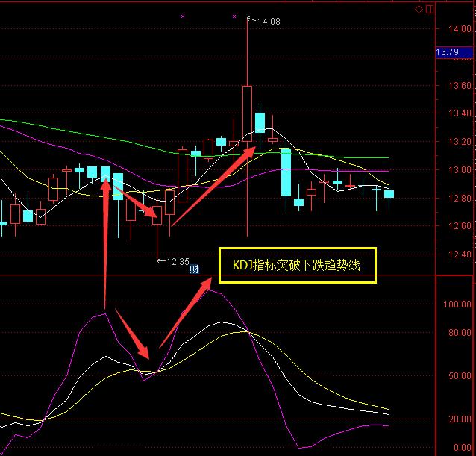Click the diamond icon at chart top-right
Screen dimensions: 476x456
pyautogui.click(x=419, y=9)
